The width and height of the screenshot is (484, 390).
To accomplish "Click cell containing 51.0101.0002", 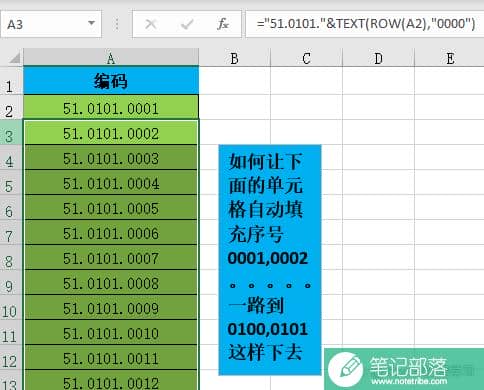I will point(111,132).
